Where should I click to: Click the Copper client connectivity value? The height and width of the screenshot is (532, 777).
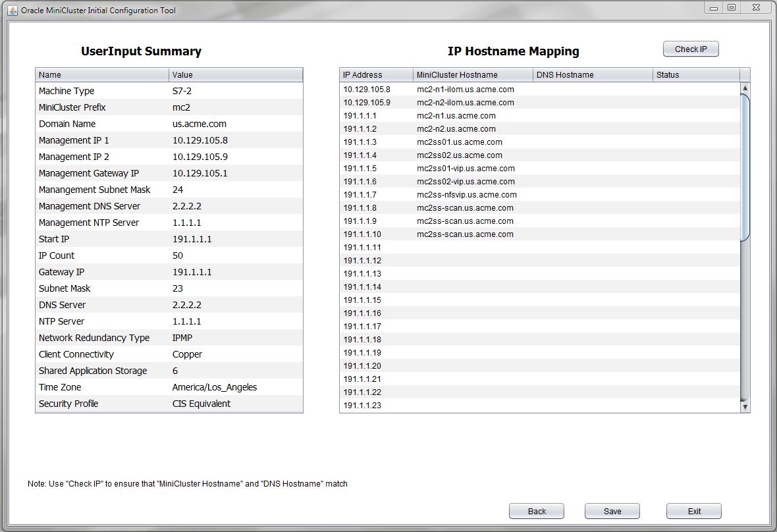click(187, 354)
